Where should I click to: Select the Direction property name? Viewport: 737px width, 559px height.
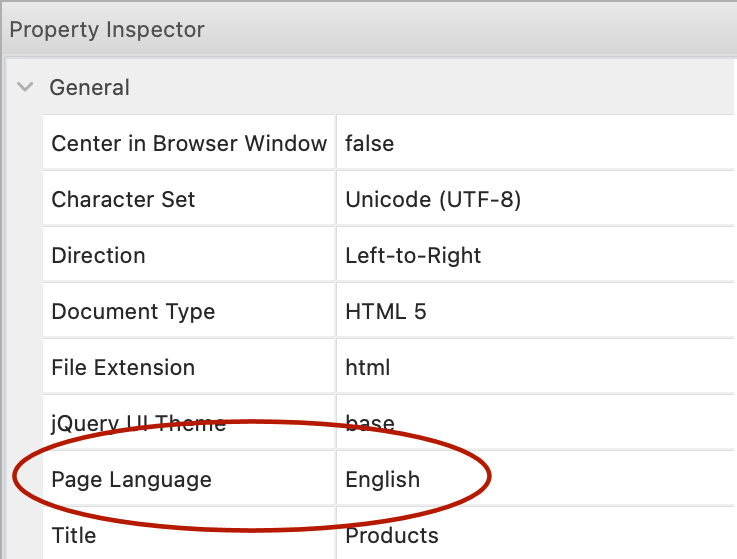click(x=98, y=255)
